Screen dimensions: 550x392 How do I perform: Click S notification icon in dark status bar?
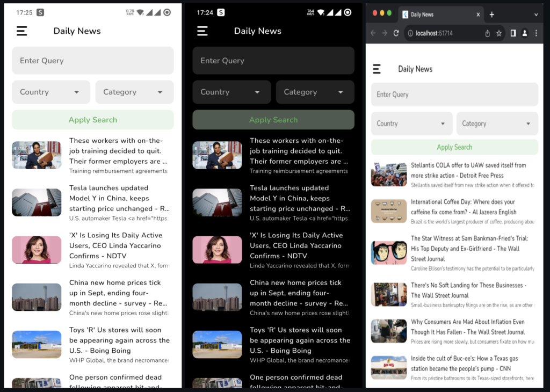pos(221,12)
